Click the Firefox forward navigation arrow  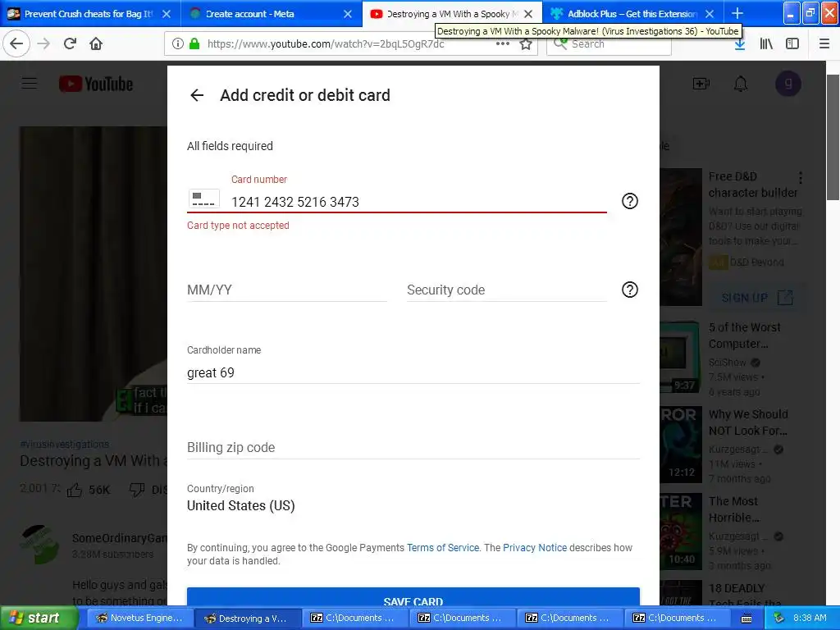44,43
